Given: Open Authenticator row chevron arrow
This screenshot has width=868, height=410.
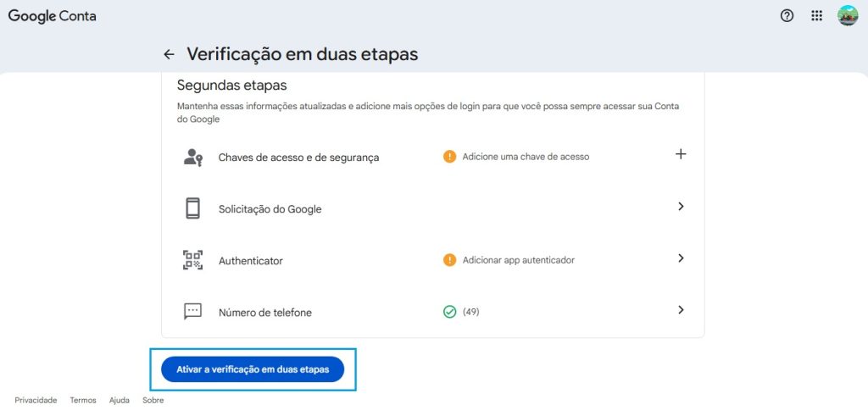Looking at the screenshot, I should click(680, 258).
